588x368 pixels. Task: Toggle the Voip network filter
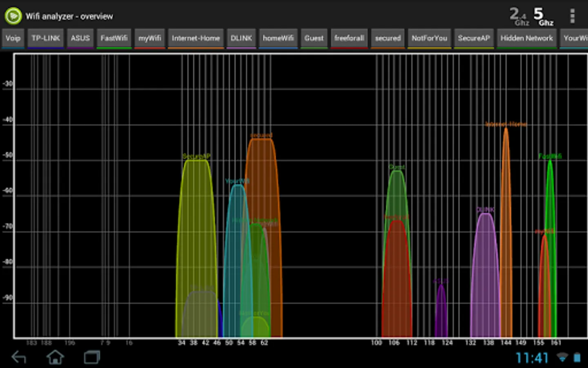[13, 38]
